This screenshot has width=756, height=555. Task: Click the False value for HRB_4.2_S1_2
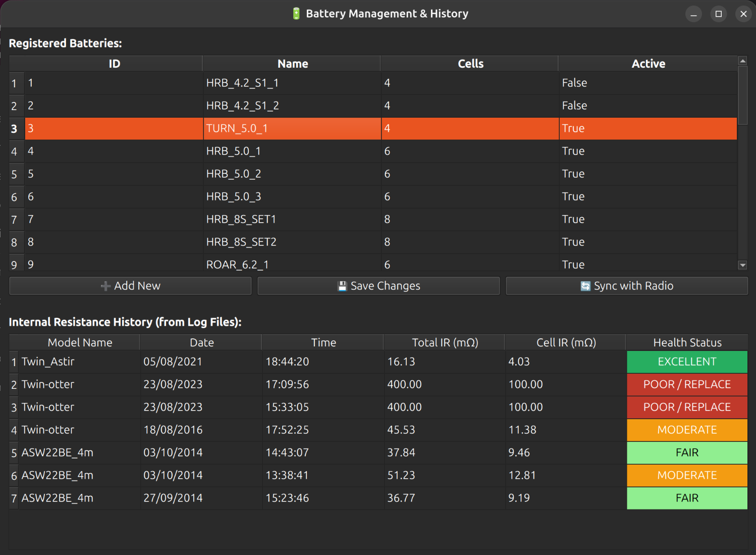[648, 106]
